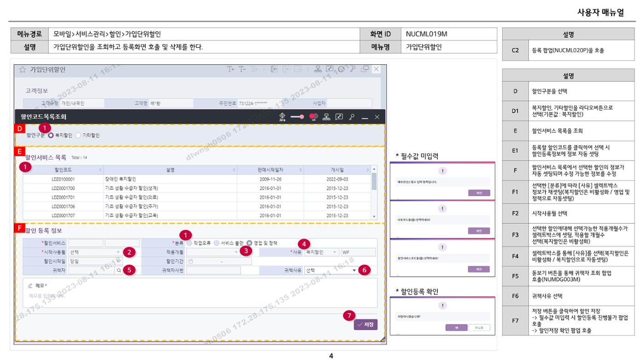Click the 귀책자 input field
The height and width of the screenshot is (362, 644).
point(92,271)
